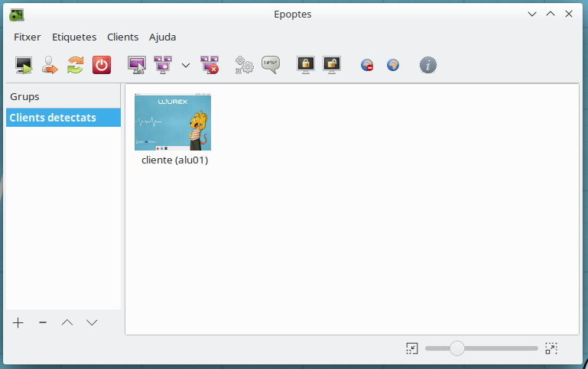Image resolution: width=588 pixels, height=369 pixels.
Task: Click the assist user remote control icon
Action: (x=137, y=65)
